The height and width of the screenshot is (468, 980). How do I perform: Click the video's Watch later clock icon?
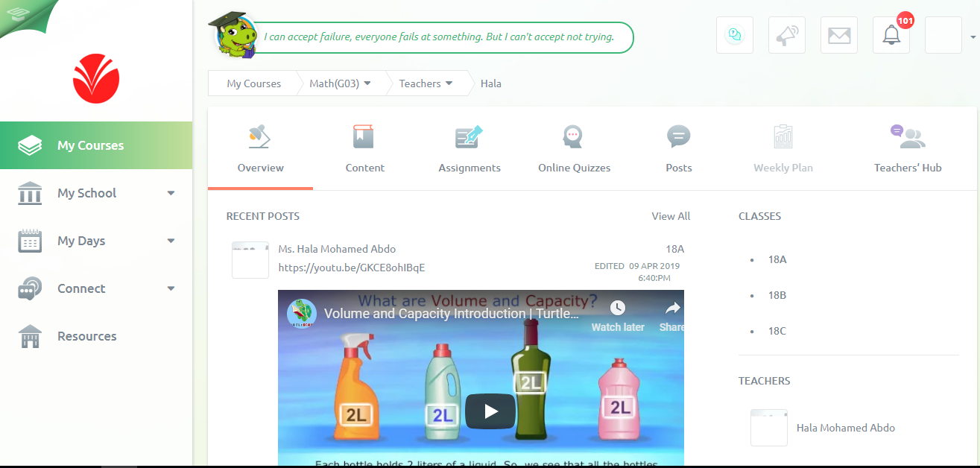(x=618, y=308)
